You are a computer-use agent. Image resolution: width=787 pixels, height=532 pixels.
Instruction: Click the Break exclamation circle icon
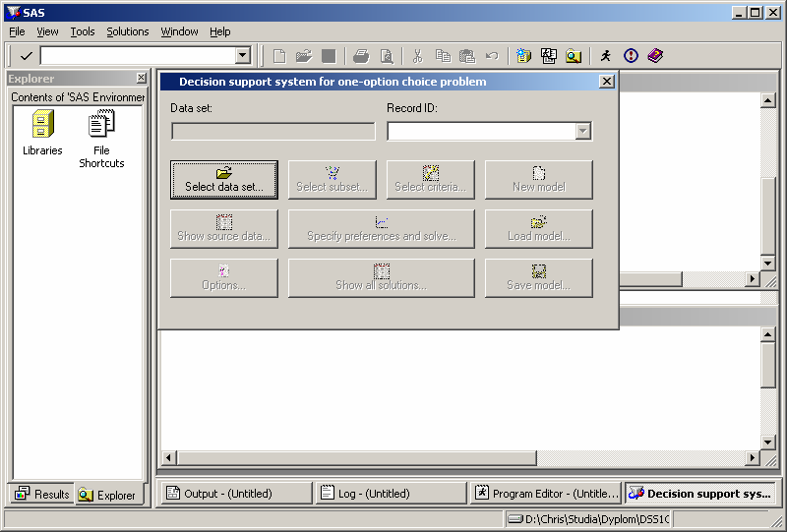631,56
